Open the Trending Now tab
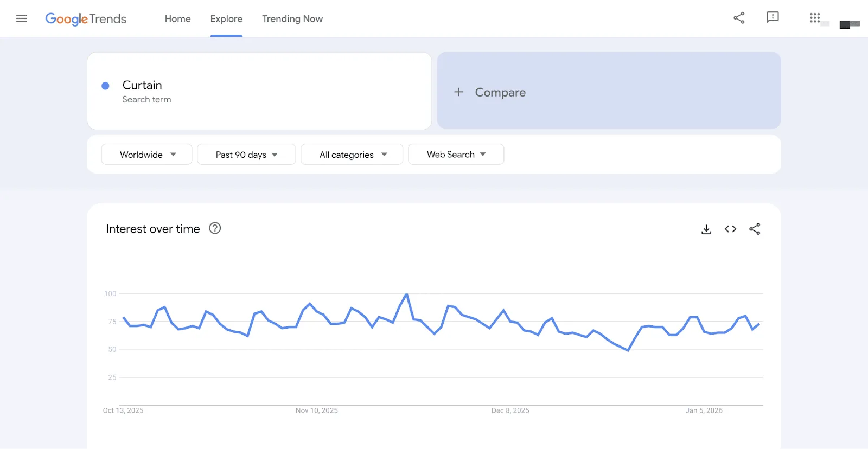Image resolution: width=868 pixels, height=449 pixels. point(292,19)
